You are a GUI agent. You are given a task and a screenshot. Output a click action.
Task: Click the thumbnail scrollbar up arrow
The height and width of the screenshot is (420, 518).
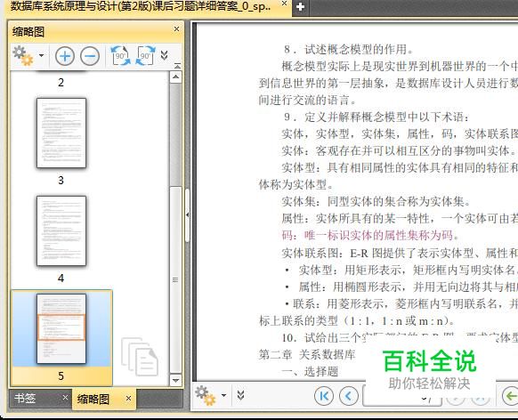[175, 77]
